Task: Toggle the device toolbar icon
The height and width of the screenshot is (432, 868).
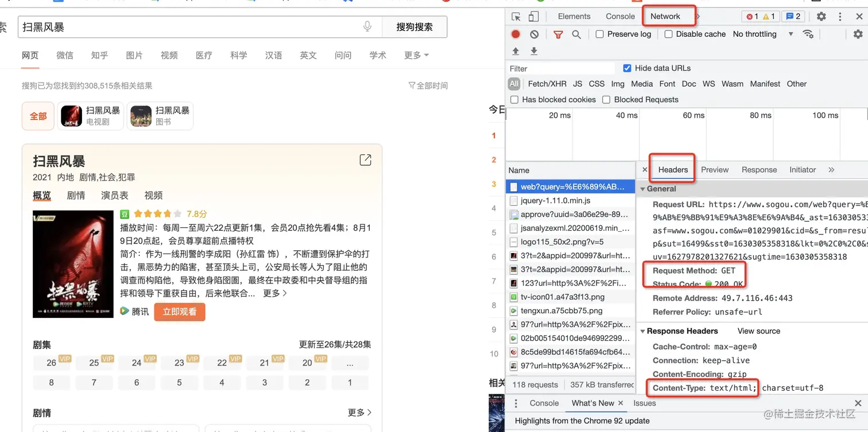Action: click(x=534, y=17)
